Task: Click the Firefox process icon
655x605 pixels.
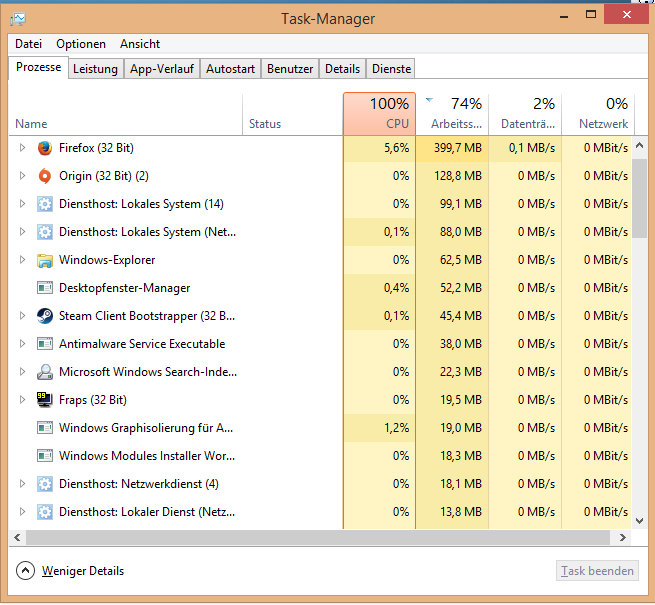Action: [45, 148]
